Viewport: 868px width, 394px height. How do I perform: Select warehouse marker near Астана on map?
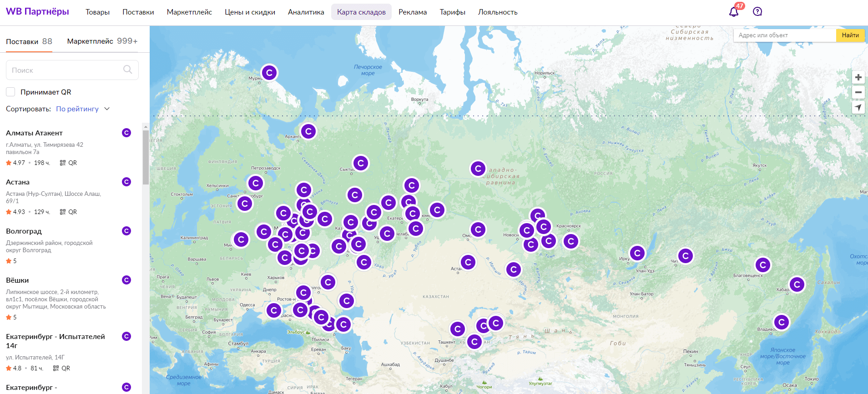pyautogui.click(x=468, y=262)
